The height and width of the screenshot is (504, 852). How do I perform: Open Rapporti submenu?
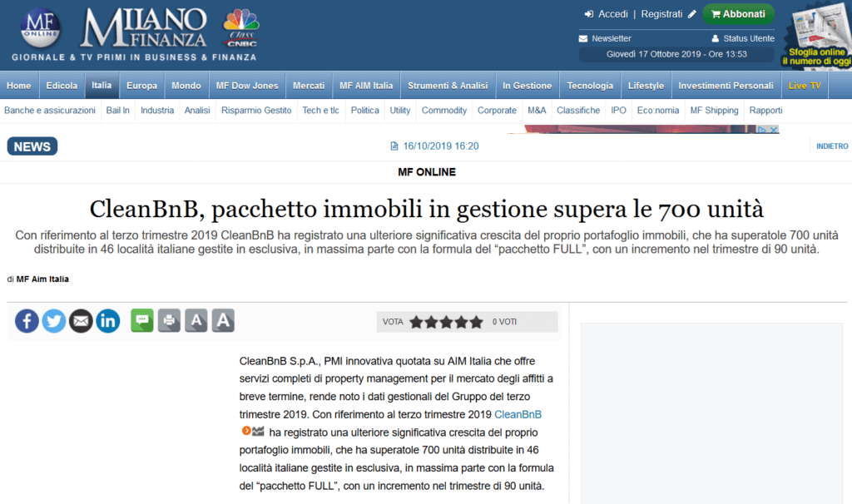(x=765, y=111)
